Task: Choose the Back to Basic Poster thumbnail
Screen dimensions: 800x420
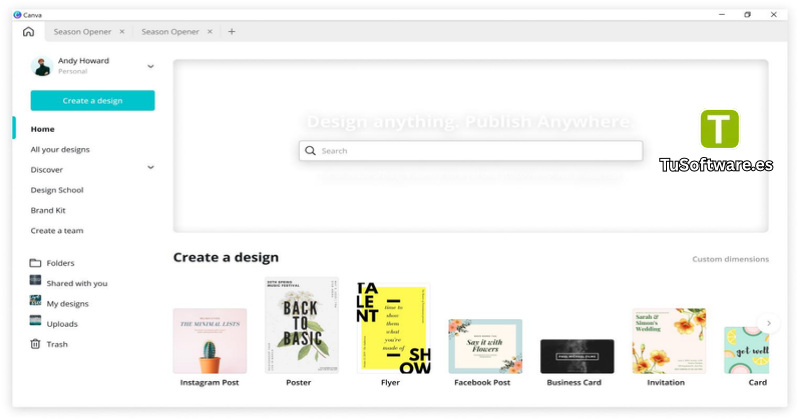Action: (x=302, y=326)
